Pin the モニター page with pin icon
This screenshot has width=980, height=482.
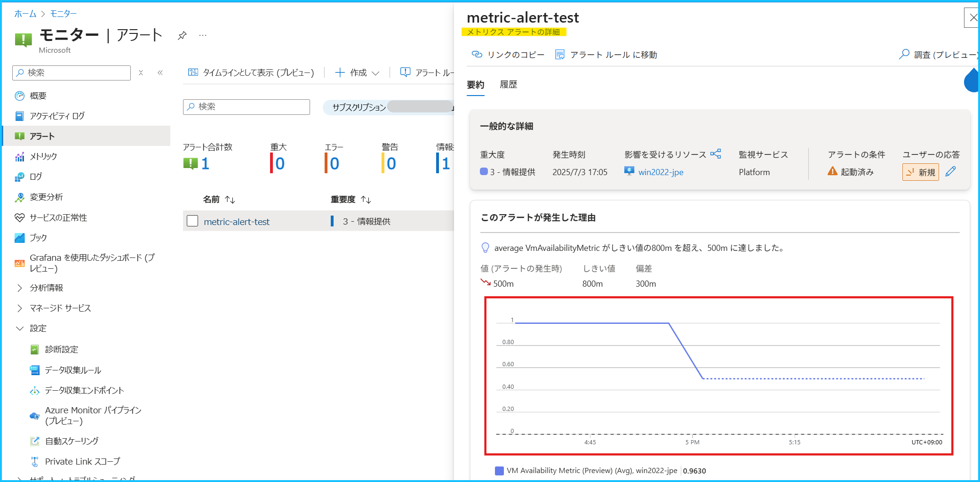click(x=182, y=35)
